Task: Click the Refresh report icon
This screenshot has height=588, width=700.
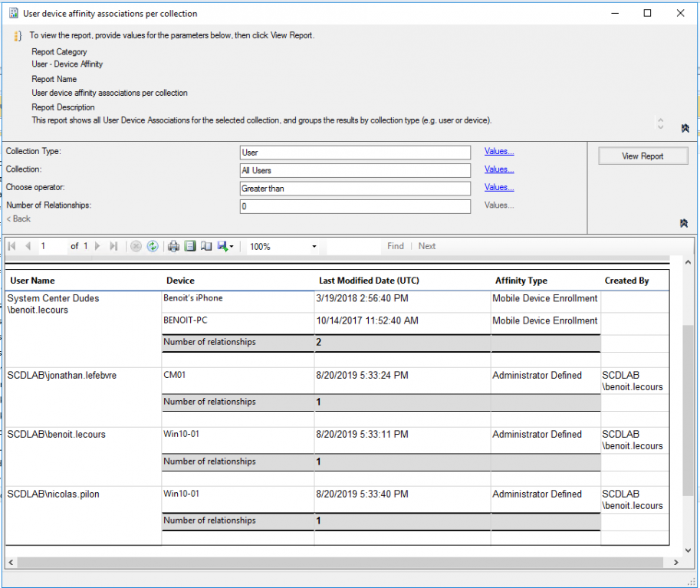Action: pos(153,246)
